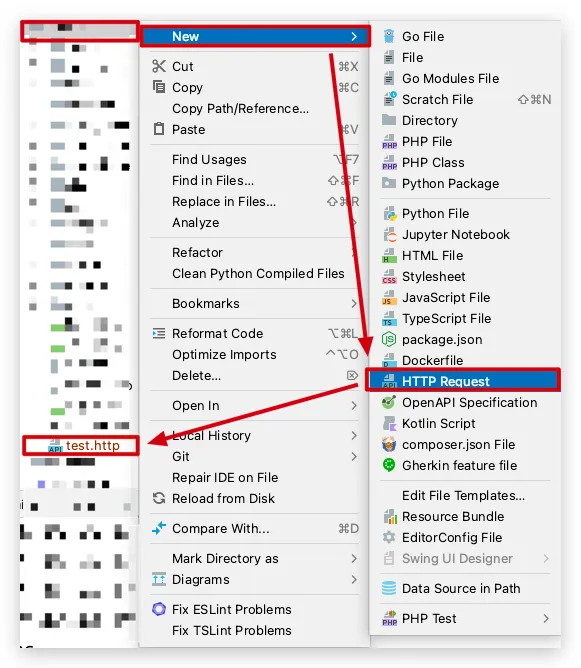581x668 pixels.
Task: Click the Compare With arrows icon
Action: [159, 528]
